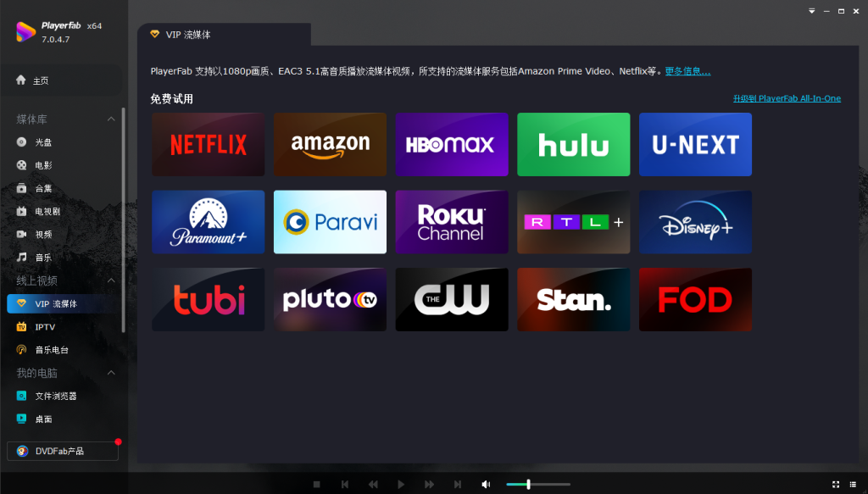
Task: Adjust the volume slider in playback bar
Action: pyautogui.click(x=528, y=484)
